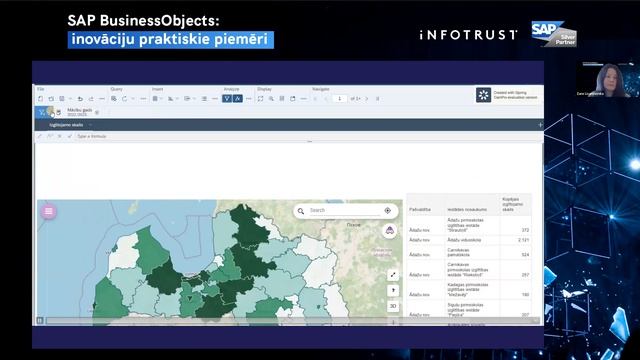Go to the previous page
The height and width of the screenshot is (360, 640).
point(326,99)
